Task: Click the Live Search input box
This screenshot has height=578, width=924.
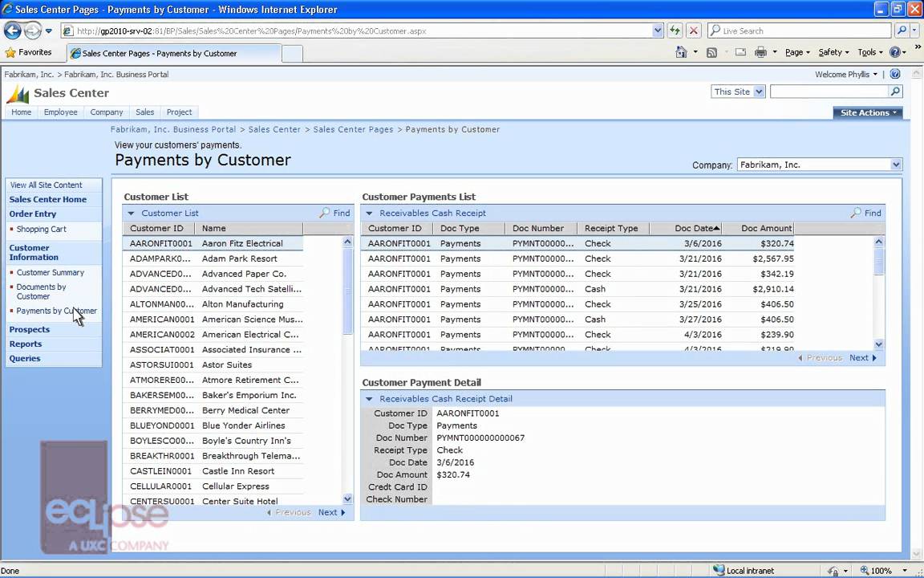Action: (800, 31)
